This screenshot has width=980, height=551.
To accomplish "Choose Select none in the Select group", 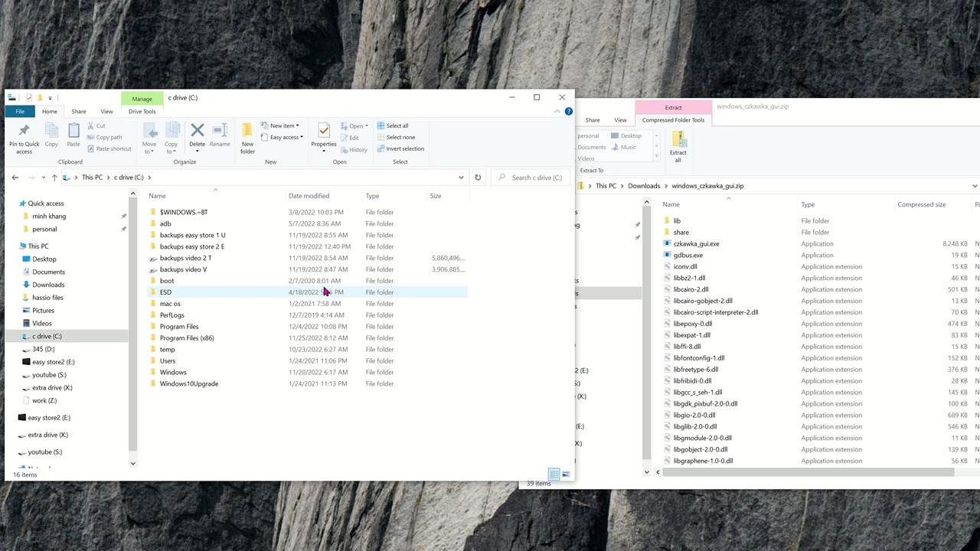I will click(x=399, y=137).
